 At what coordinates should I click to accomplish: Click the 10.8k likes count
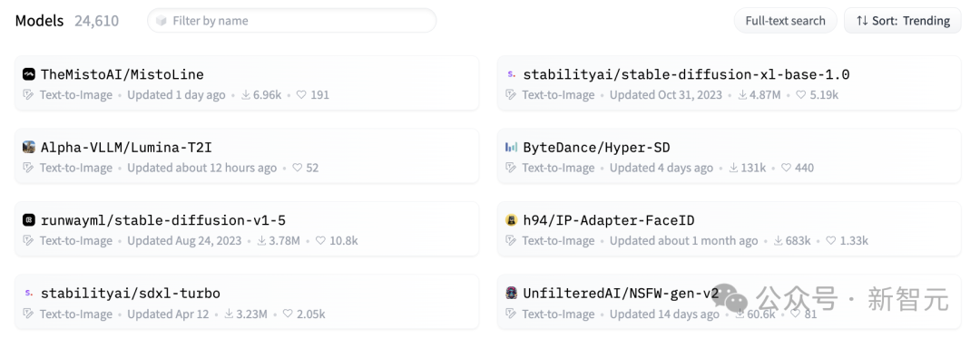click(x=344, y=241)
